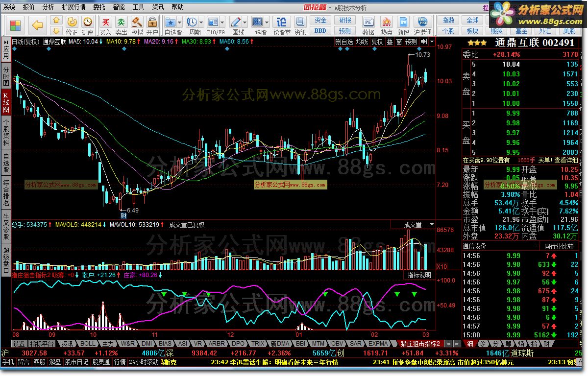Open dropdown arrow beside 画线 icon

pos(245,23)
